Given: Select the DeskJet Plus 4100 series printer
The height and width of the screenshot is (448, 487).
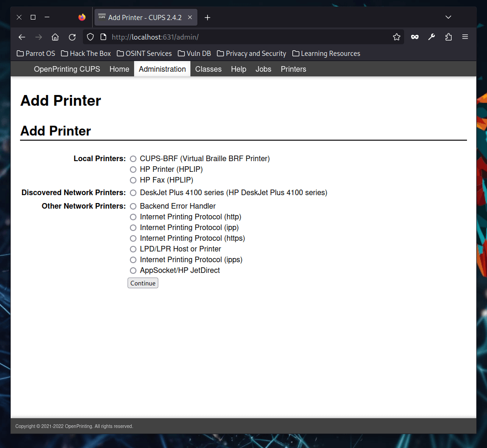Looking at the screenshot, I should pos(133,192).
